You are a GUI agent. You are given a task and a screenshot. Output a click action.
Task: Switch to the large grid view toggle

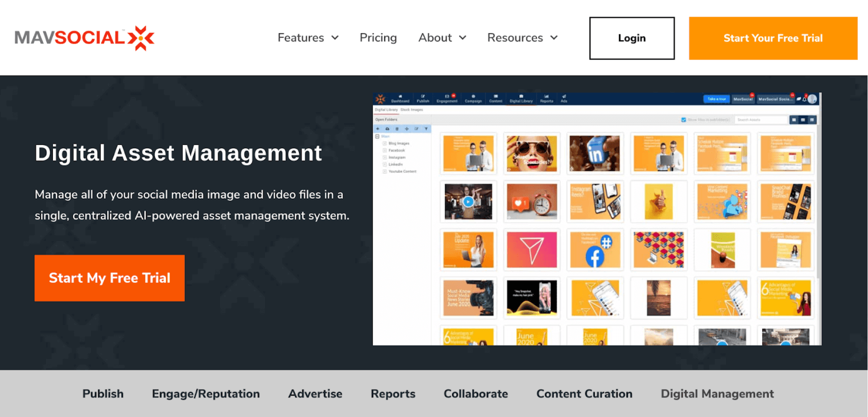click(794, 120)
